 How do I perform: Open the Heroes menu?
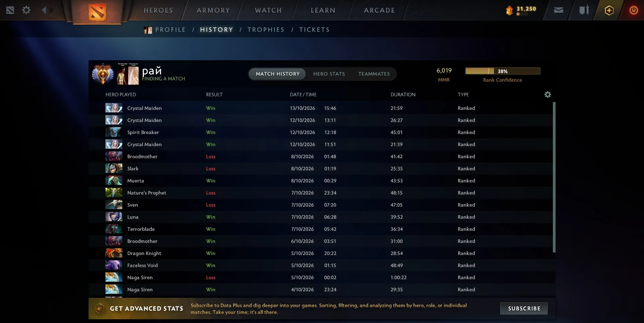click(x=158, y=10)
